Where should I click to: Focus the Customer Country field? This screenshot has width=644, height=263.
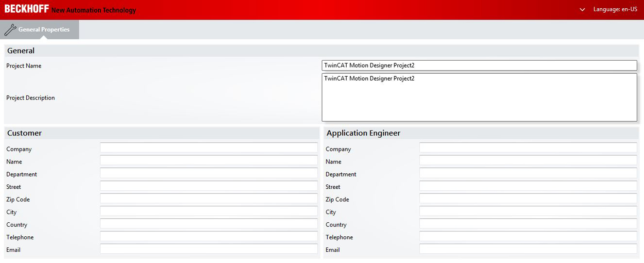pyautogui.click(x=209, y=223)
